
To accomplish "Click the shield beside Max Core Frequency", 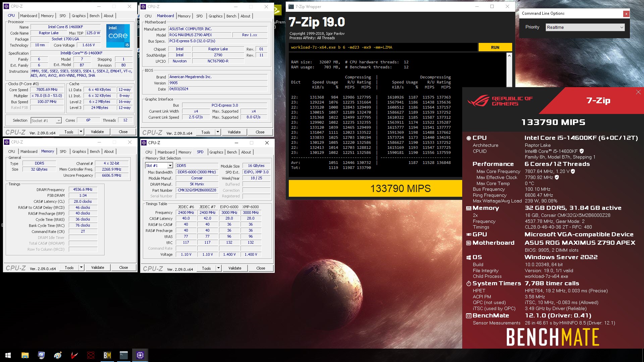I will click(573, 171).
